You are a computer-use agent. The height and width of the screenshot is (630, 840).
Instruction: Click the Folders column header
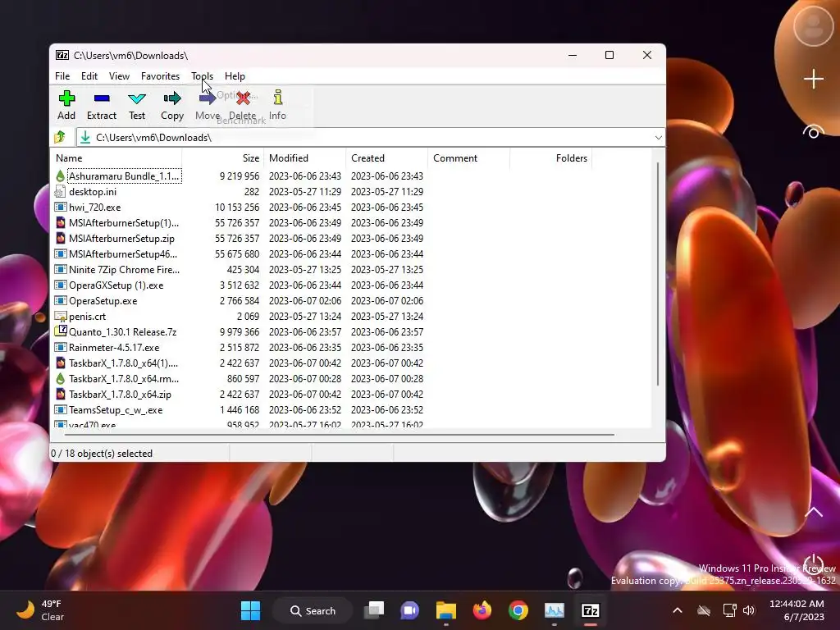click(x=550, y=158)
